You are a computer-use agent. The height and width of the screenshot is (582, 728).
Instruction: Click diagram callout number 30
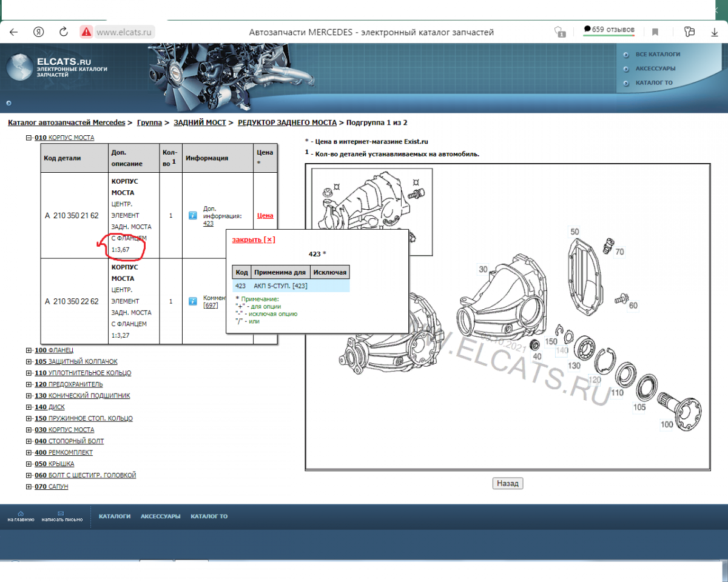(x=483, y=269)
